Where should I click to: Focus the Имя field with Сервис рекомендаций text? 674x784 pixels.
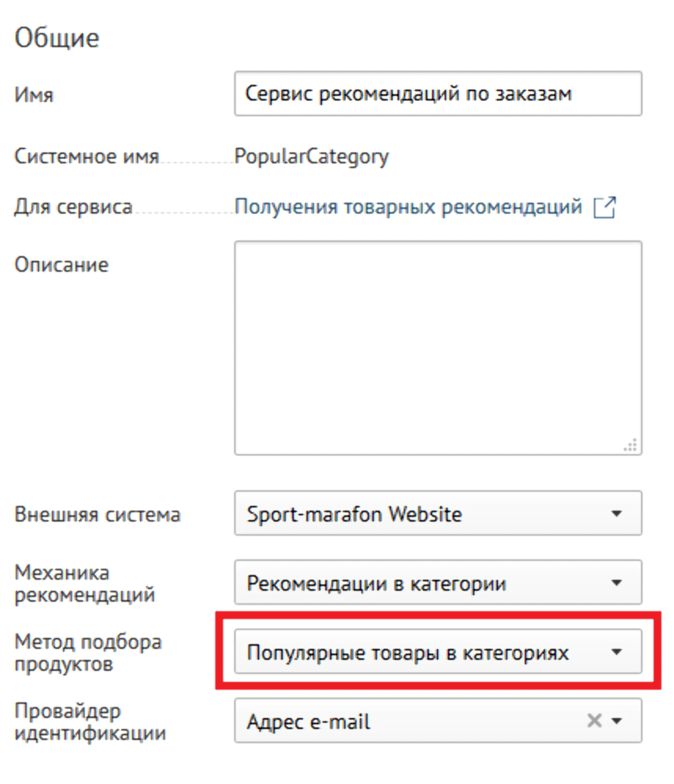[438, 94]
